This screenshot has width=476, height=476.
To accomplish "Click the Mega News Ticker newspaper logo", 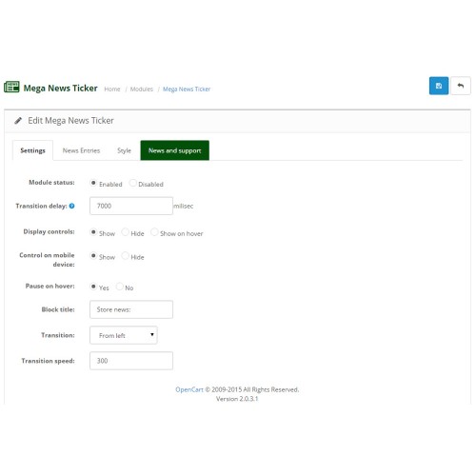I will pyautogui.click(x=11, y=87).
